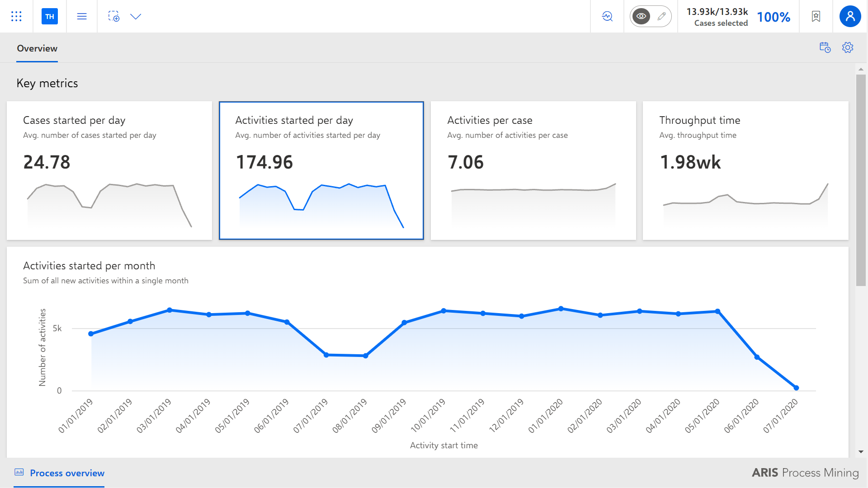Click the 24.78 metric value
The width and height of the screenshot is (868, 488).
(47, 162)
